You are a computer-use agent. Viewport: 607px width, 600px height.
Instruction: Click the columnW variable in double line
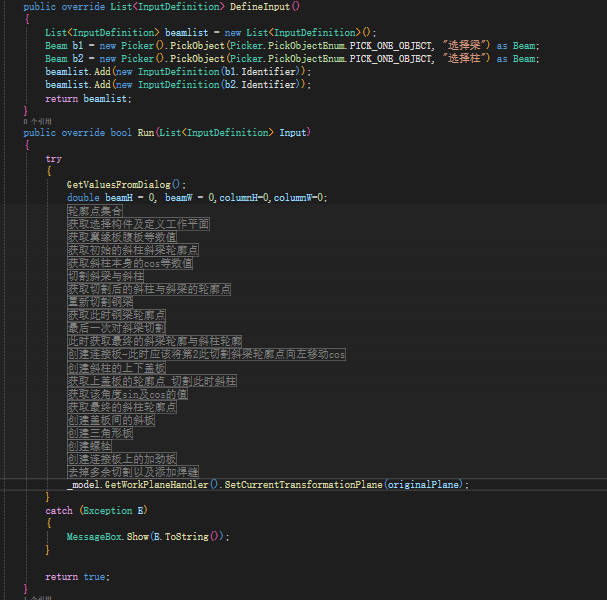[x=293, y=198]
